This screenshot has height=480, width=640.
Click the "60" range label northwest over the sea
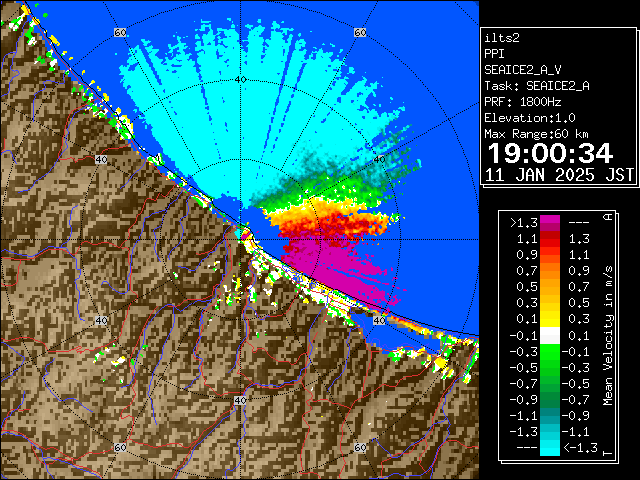[120, 33]
